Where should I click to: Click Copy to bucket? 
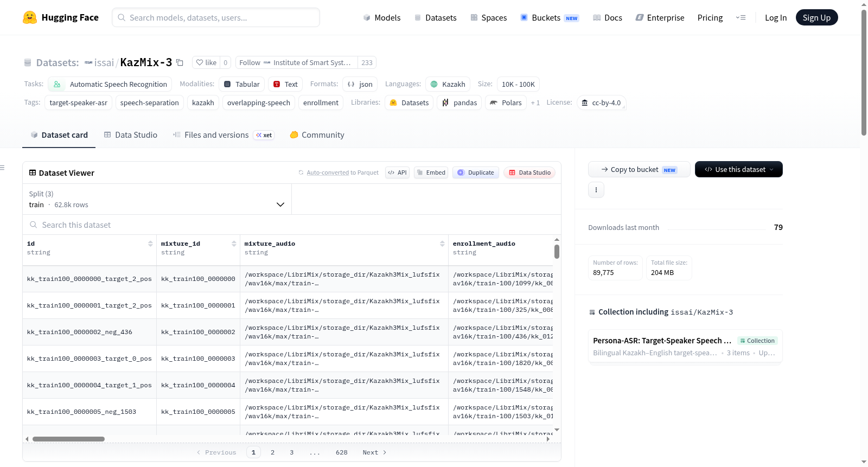pyautogui.click(x=639, y=169)
